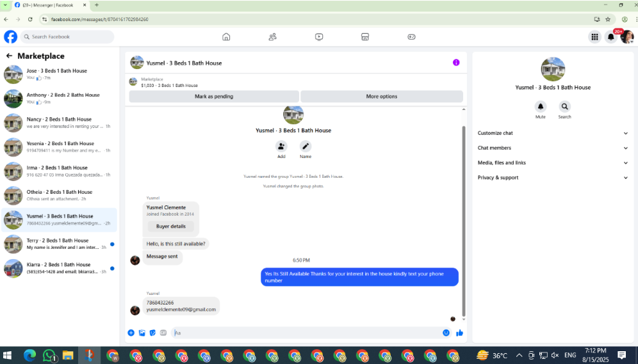The height and width of the screenshot is (364, 638).
Task: Choose a GIF in composer
Action: (x=163, y=333)
